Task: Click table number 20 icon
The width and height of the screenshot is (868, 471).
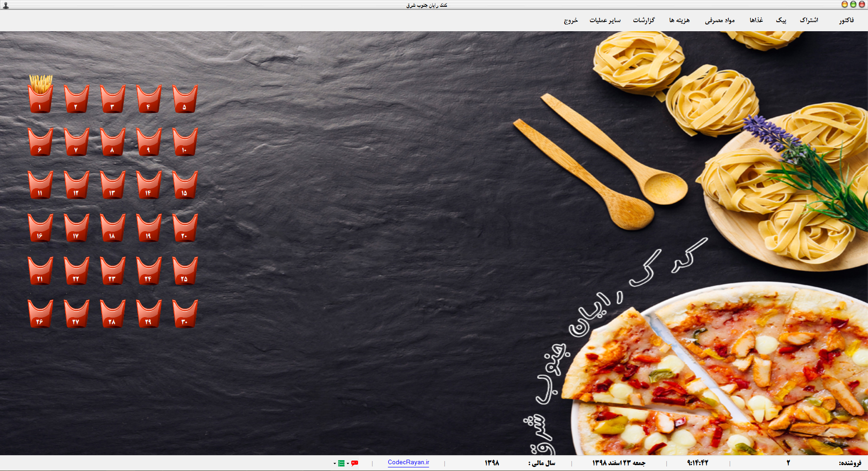Action: [x=185, y=228]
